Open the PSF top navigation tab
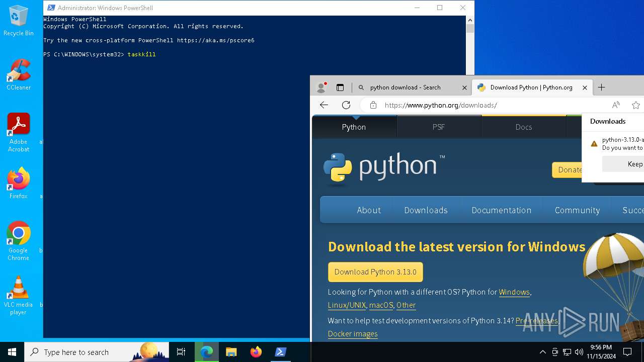644x362 pixels. (439, 127)
